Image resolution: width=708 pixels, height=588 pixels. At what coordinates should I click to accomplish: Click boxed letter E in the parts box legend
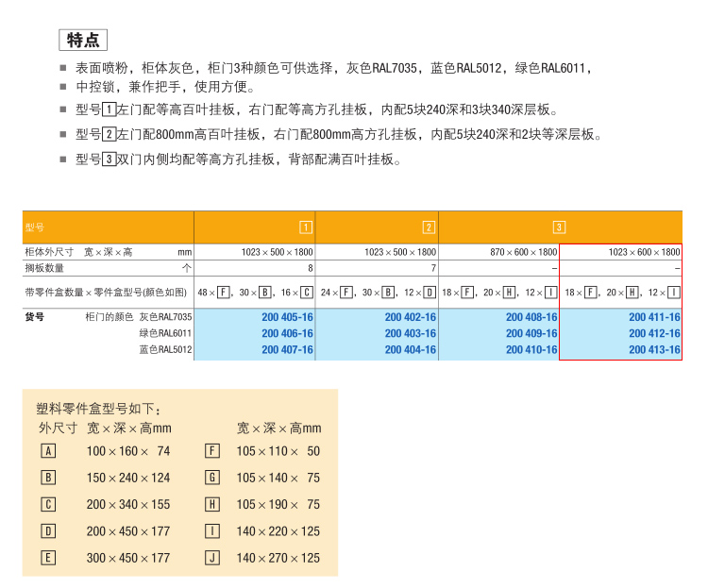point(48,558)
